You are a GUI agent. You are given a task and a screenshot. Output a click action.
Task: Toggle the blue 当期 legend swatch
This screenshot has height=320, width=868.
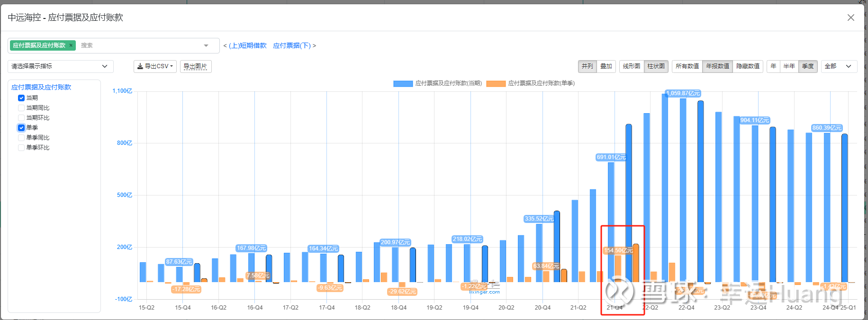coord(403,84)
